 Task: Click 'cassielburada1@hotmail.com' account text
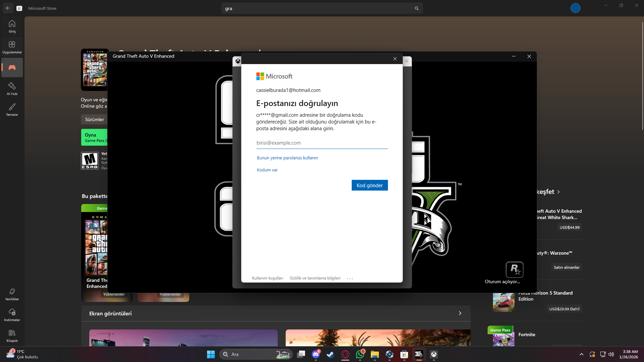(288, 90)
